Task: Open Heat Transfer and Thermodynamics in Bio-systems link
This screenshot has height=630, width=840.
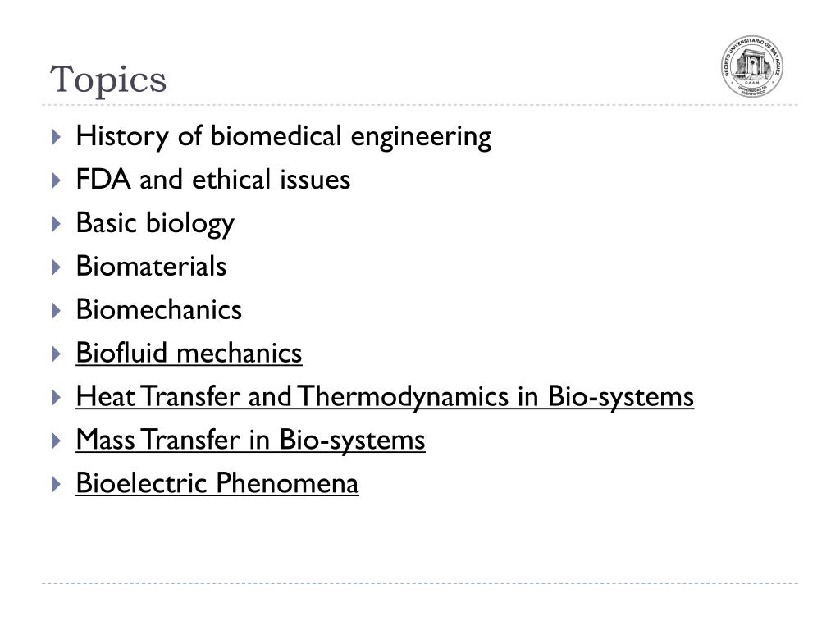Action: 385,397
